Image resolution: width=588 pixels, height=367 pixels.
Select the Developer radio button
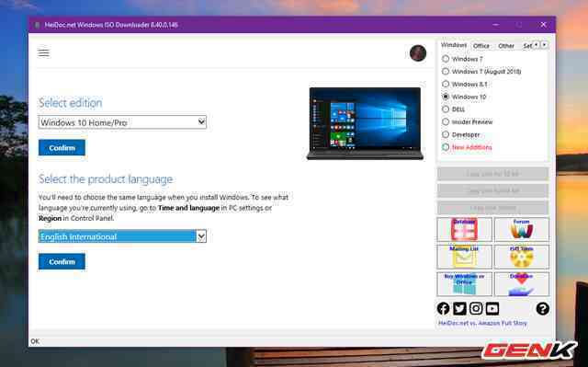click(446, 134)
